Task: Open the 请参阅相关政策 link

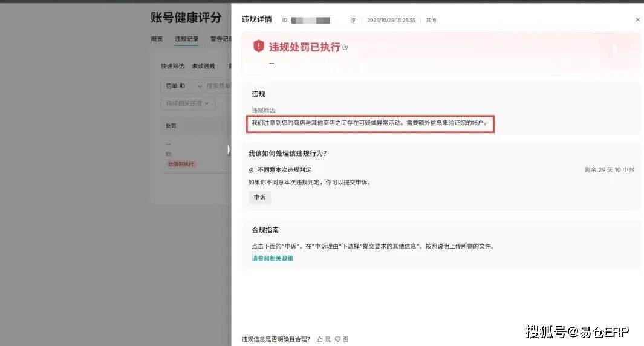Action: pos(272,258)
